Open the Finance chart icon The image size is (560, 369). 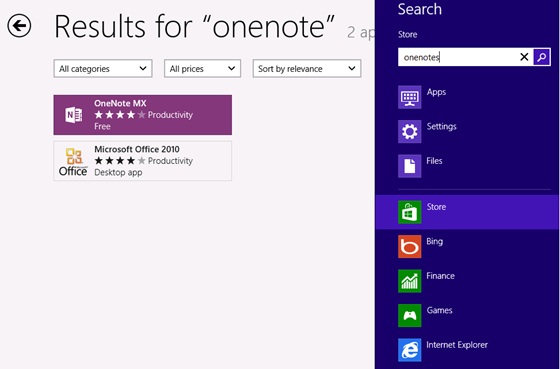[410, 281]
